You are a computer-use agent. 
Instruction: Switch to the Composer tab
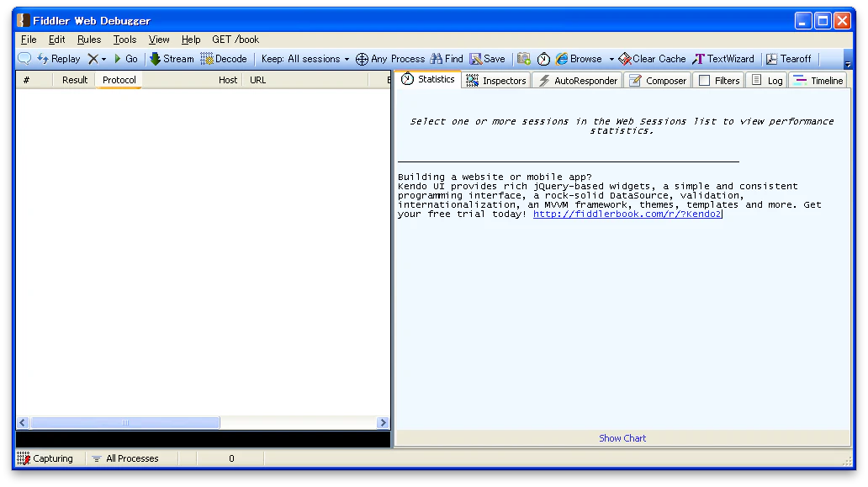[x=658, y=80]
